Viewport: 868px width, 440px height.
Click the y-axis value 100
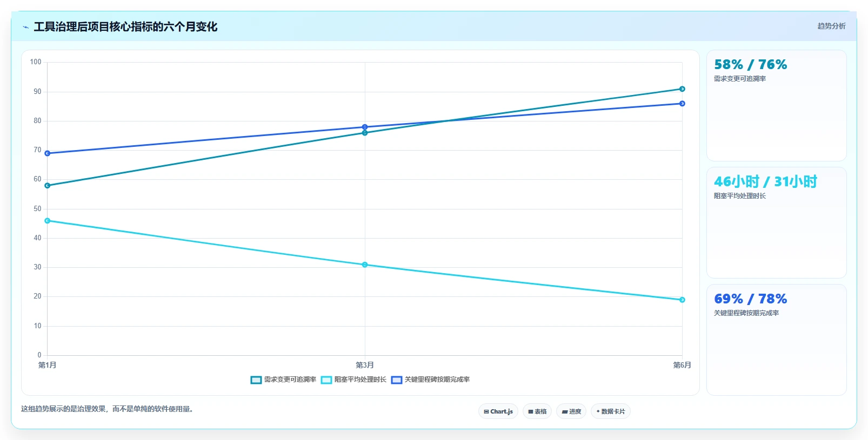pos(36,62)
